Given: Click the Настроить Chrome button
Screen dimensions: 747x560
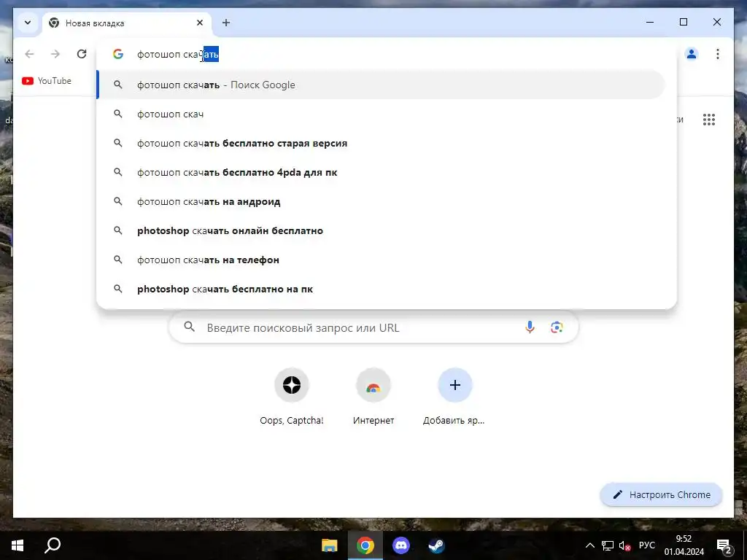Looking at the screenshot, I should click(x=661, y=495).
